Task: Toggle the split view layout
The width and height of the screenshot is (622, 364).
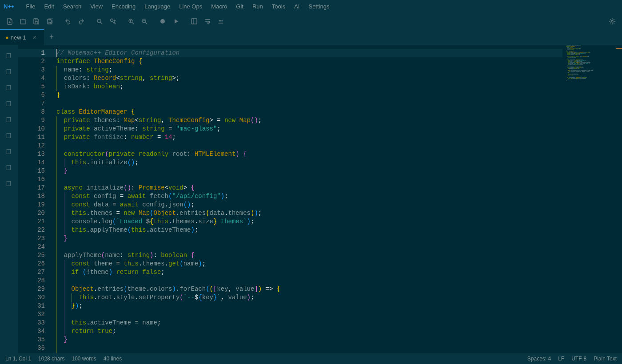Action: coord(194,21)
